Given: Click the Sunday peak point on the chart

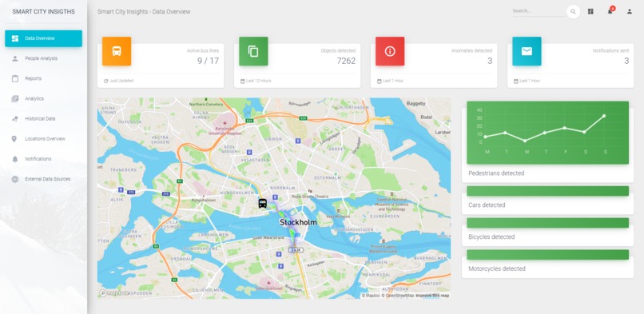Looking at the screenshot, I should (x=604, y=116).
